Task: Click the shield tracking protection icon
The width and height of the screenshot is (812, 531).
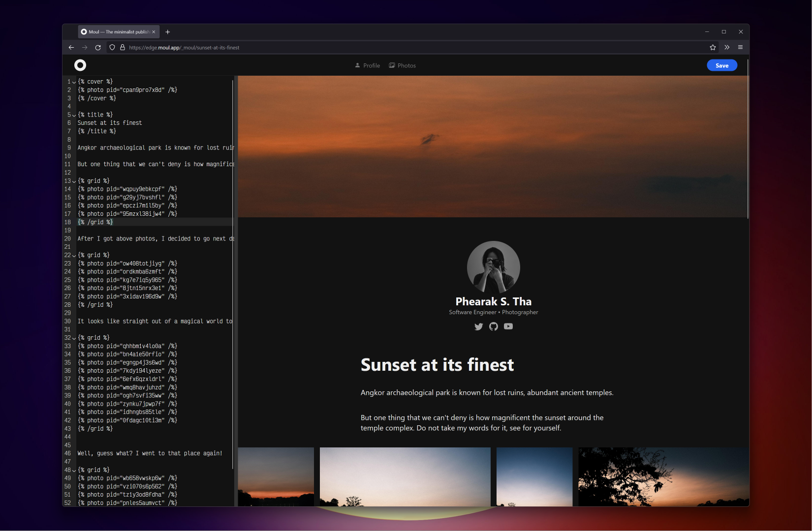Action: (x=112, y=48)
